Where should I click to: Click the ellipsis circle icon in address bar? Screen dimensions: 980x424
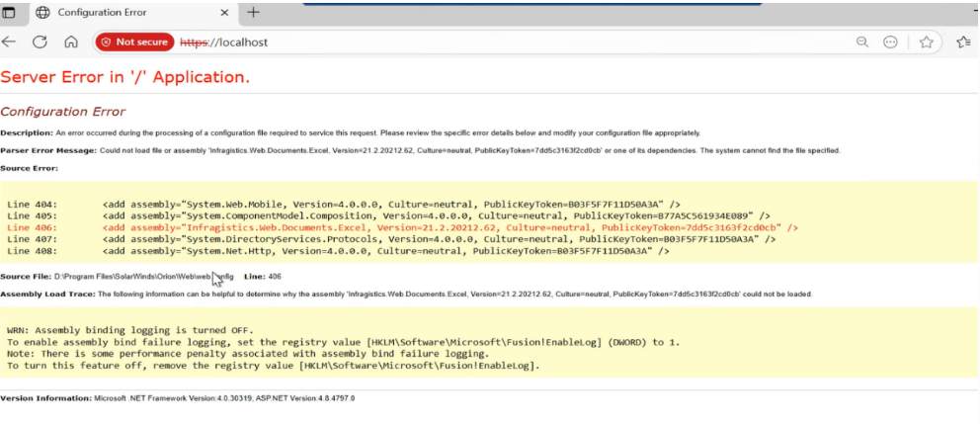coord(890,42)
